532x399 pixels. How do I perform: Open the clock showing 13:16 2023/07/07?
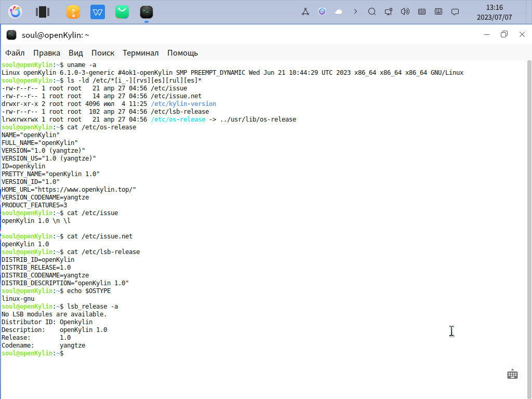[495, 12]
